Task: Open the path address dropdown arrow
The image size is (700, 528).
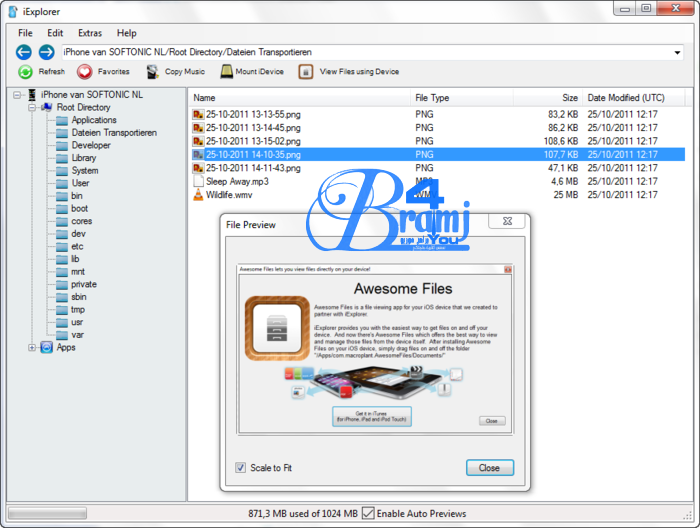Action: [x=677, y=53]
